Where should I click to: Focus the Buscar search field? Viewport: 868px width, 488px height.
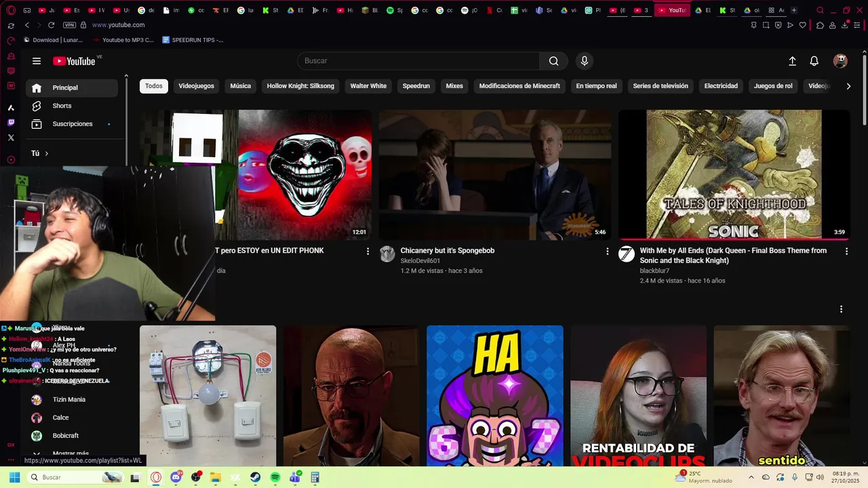click(418, 61)
